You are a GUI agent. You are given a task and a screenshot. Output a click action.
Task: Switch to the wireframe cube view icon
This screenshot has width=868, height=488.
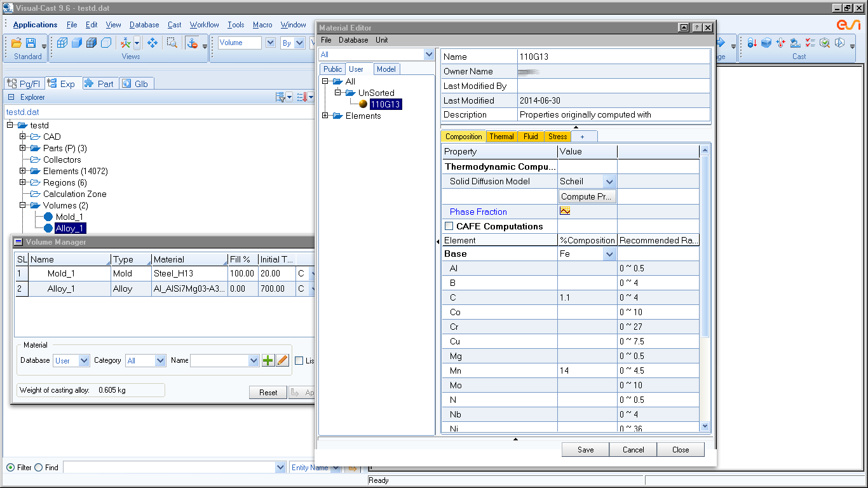click(x=62, y=43)
